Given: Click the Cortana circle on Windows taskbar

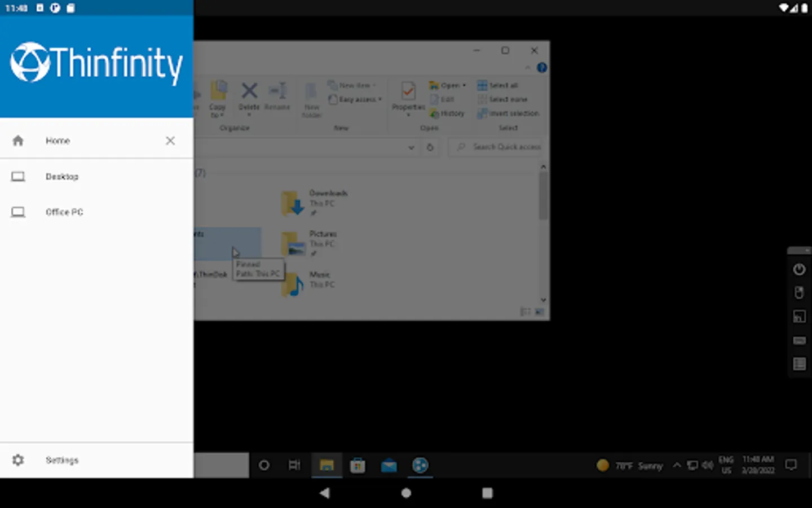Looking at the screenshot, I should tap(264, 466).
